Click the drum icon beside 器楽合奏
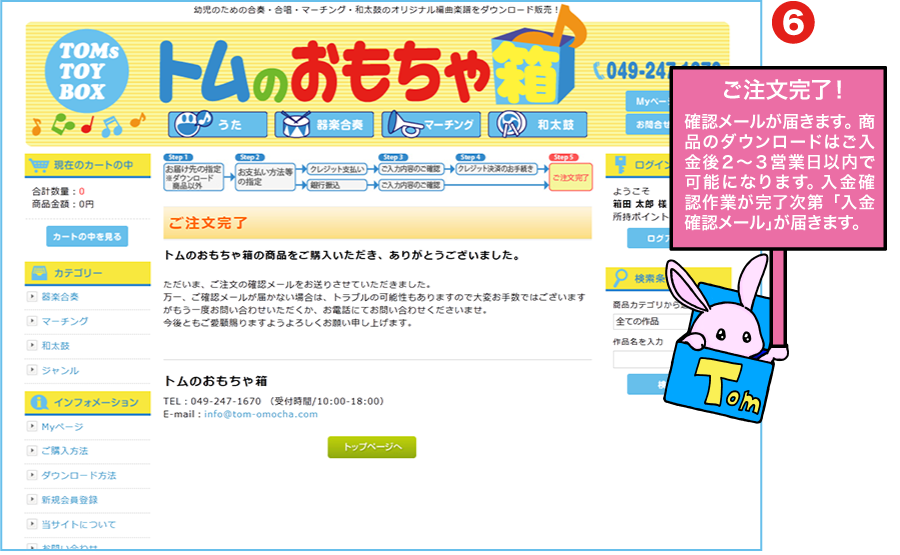This screenshot has width=900, height=555. coord(296,125)
